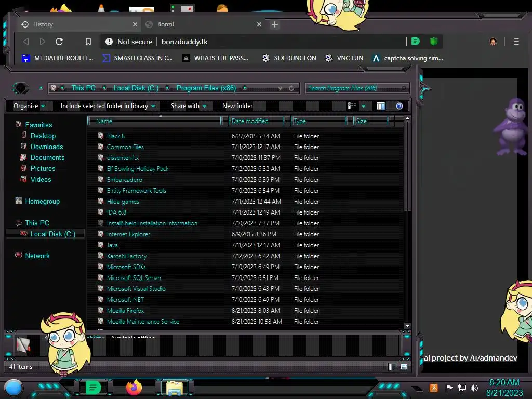Reload the bonzibuddy.tk page
Image resolution: width=532 pixels, height=399 pixels.
click(59, 42)
